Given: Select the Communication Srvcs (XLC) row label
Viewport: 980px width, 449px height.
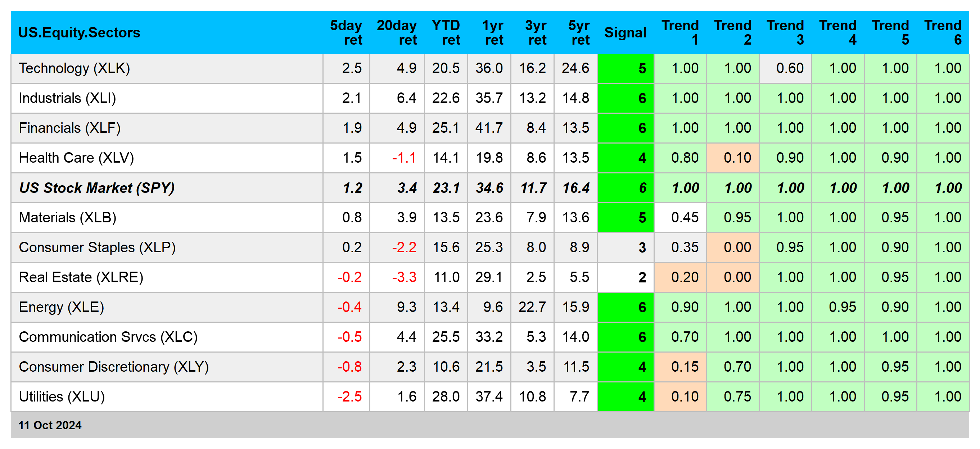Looking at the screenshot, I should [x=108, y=337].
